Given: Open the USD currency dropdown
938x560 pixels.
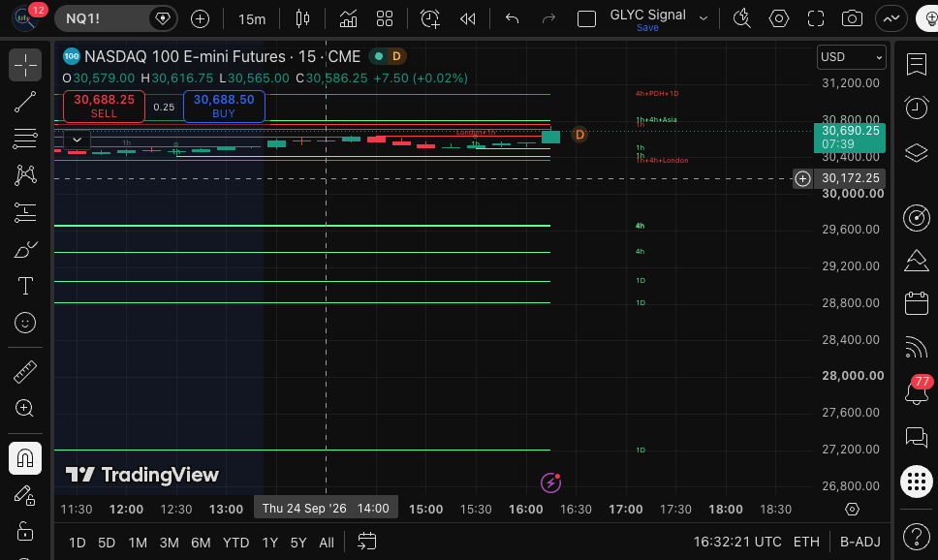Looking at the screenshot, I should pos(851,57).
